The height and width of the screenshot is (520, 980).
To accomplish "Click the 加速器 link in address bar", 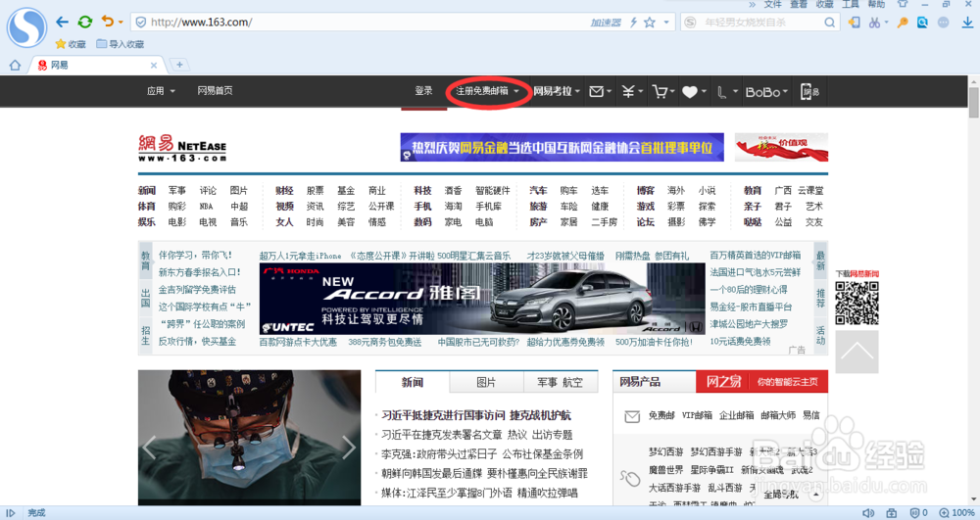I will coord(606,23).
